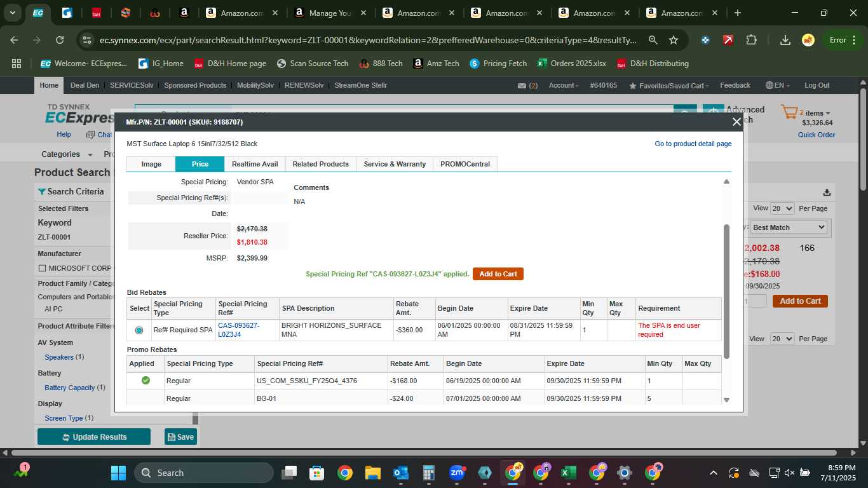
Task: Open Chrome tab search dropdown arrow
Action: point(12,13)
